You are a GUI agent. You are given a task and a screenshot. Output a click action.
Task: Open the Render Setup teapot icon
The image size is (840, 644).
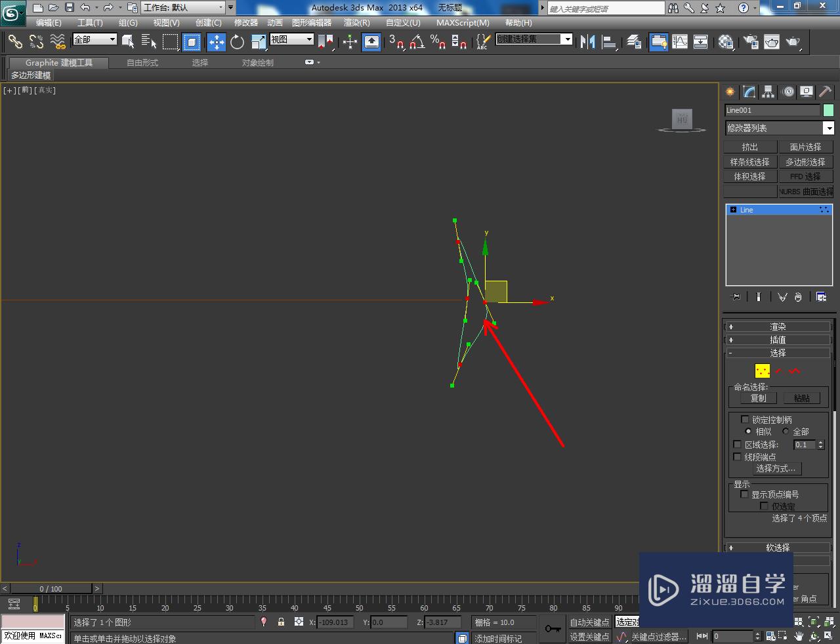pyautogui.click(x=751, y=42)
